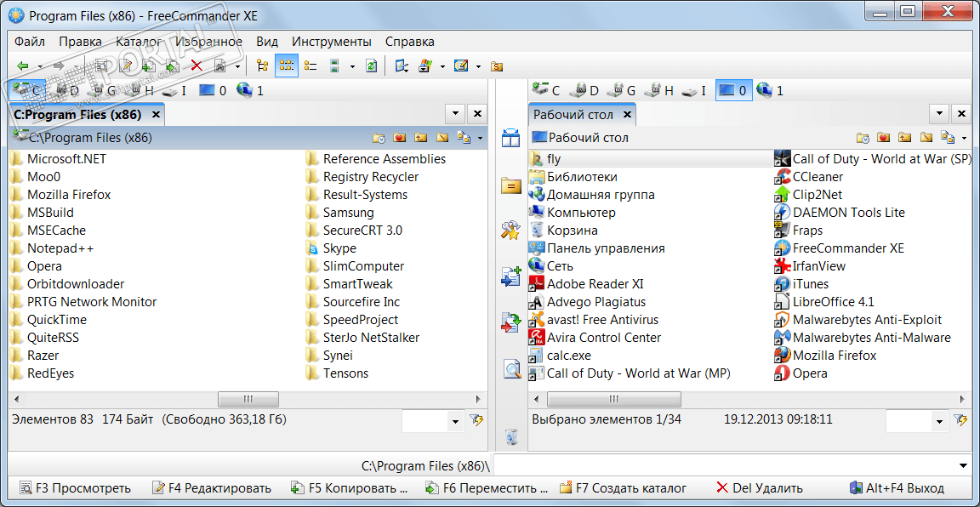Image resolution: width=980 pixels, height=507 pixels.
Task: Click the edit file pencil toolbar icon
Action: (126, 66)
